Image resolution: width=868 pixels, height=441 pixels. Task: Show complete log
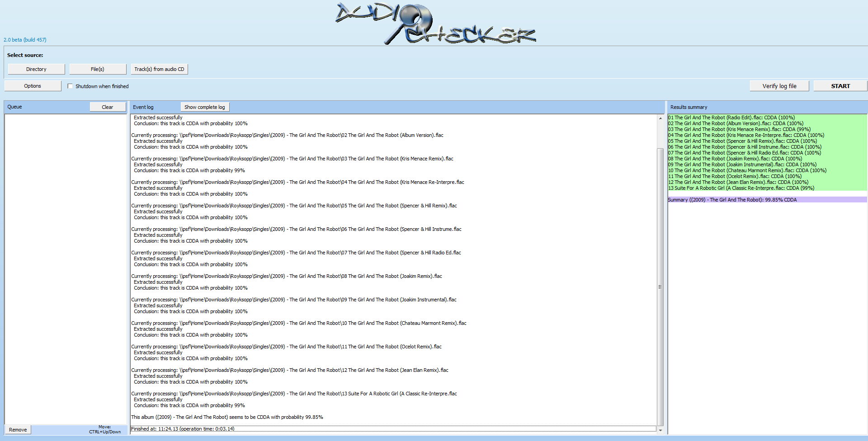tap(204, 107)
